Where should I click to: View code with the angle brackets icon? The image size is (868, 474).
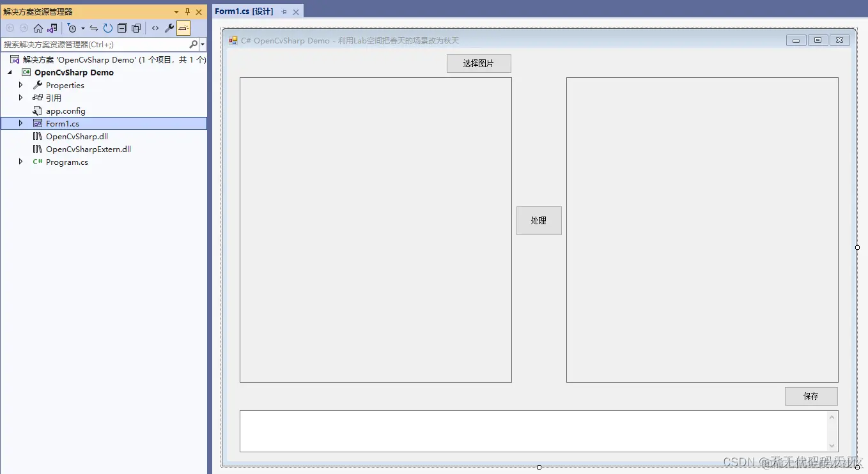tap(155, 28)
